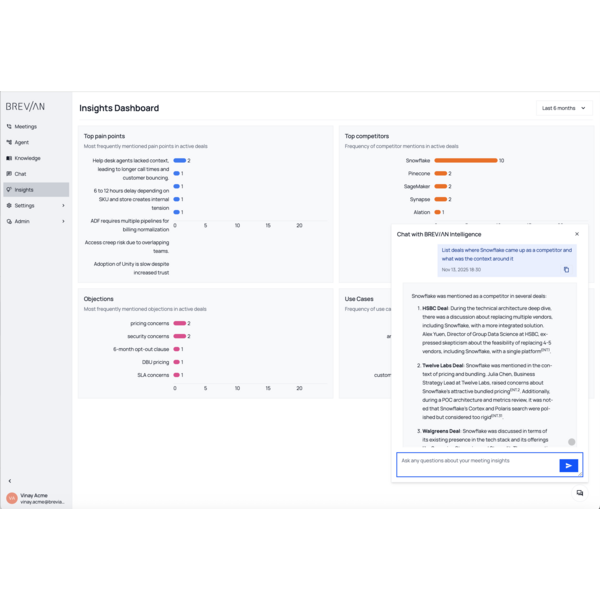Click the 'Top competitors' title

pyautogui.click(x=367, y=136)
